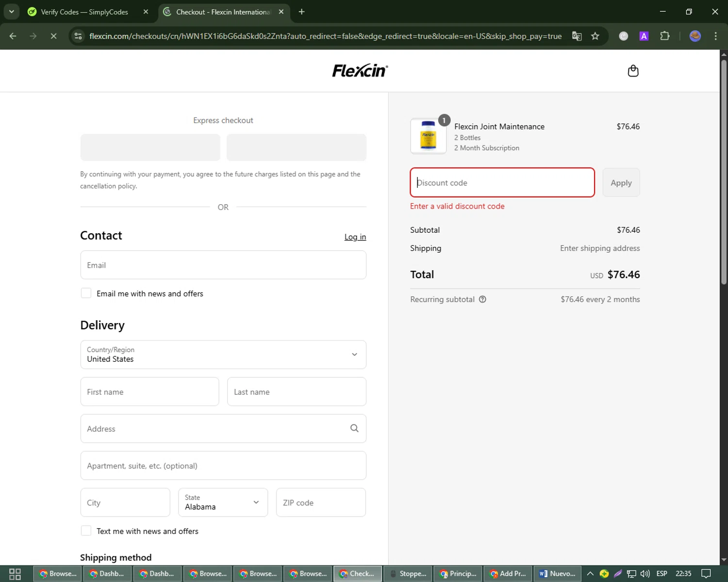Open the Add Pr... Chrome taskbar window
The width and height of the screenshot is (728, 582).
click(508, 574)
